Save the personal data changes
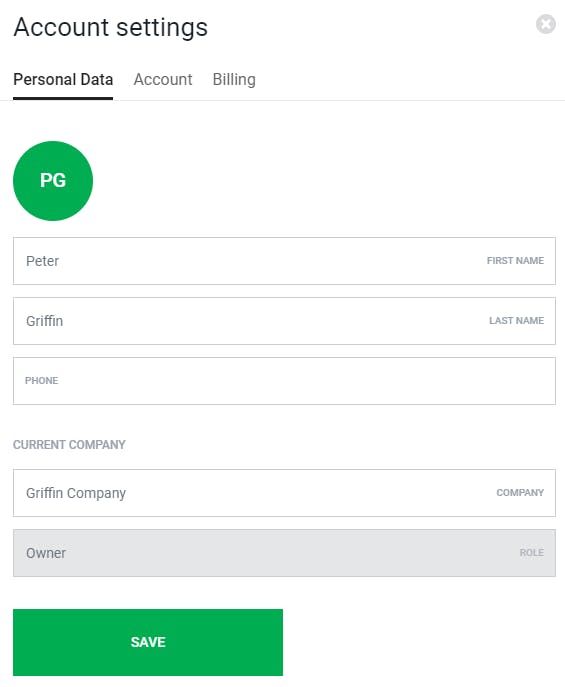565x687 pixels. 148,643
